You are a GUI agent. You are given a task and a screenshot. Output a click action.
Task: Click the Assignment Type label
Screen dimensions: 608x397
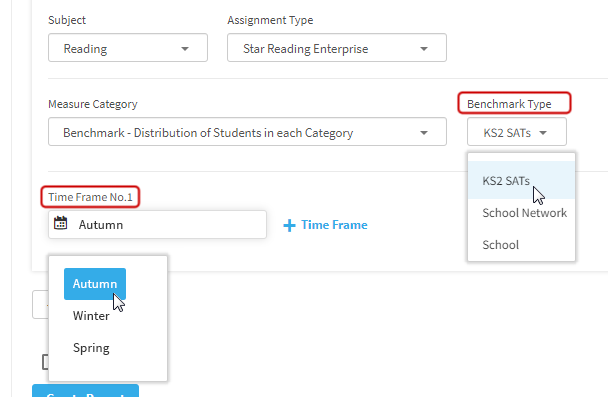(270, 20)
